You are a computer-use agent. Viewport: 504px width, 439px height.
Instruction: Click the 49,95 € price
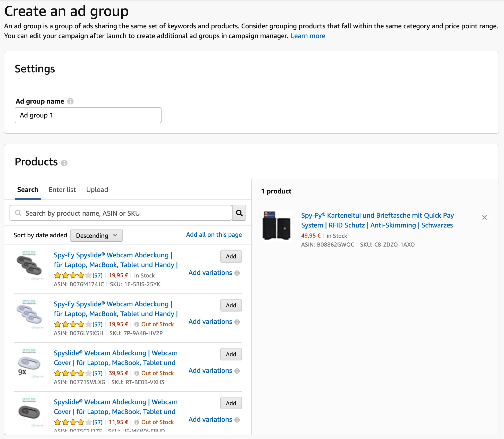pyautogui.click(x=311, y=236)
